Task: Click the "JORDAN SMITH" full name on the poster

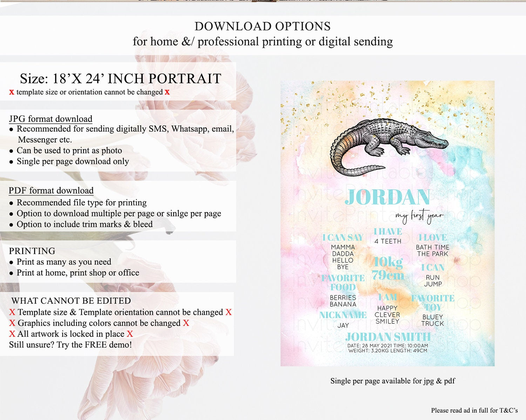Action: pos(388,337)
